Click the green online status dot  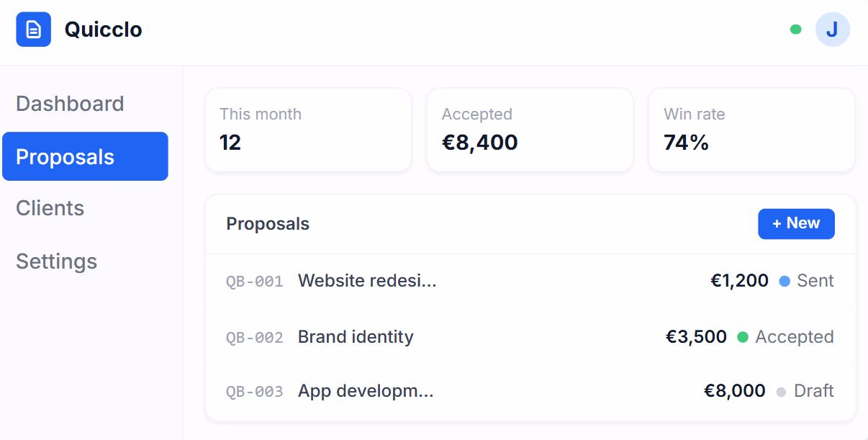(x=795, y=30)
